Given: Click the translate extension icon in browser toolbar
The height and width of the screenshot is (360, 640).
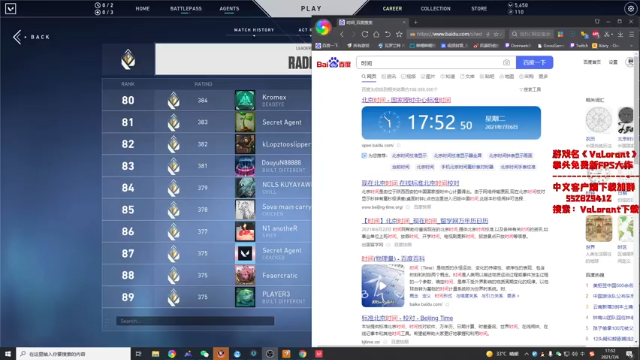Looking at the screenshot, I should coord(584,34).
